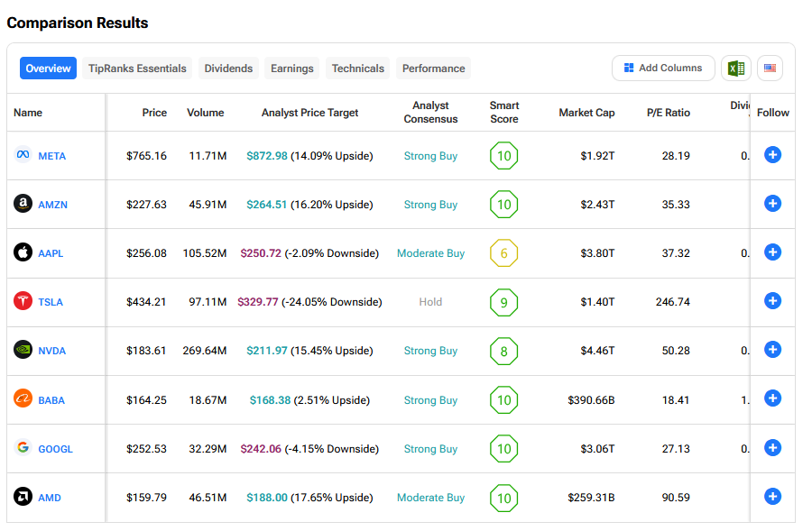Click BABA's $168.38 price target
This screenshot has height=531, width=812.
click(x=270, y=400)
